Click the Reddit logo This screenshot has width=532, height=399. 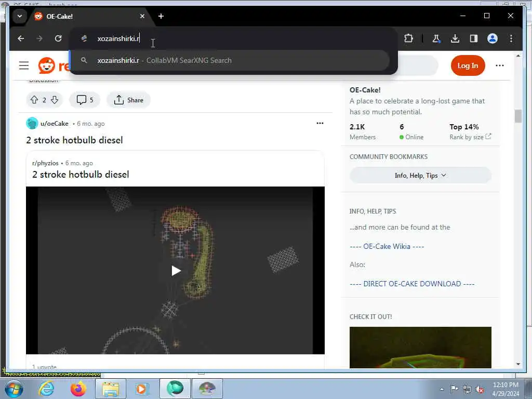click(54, 65)
